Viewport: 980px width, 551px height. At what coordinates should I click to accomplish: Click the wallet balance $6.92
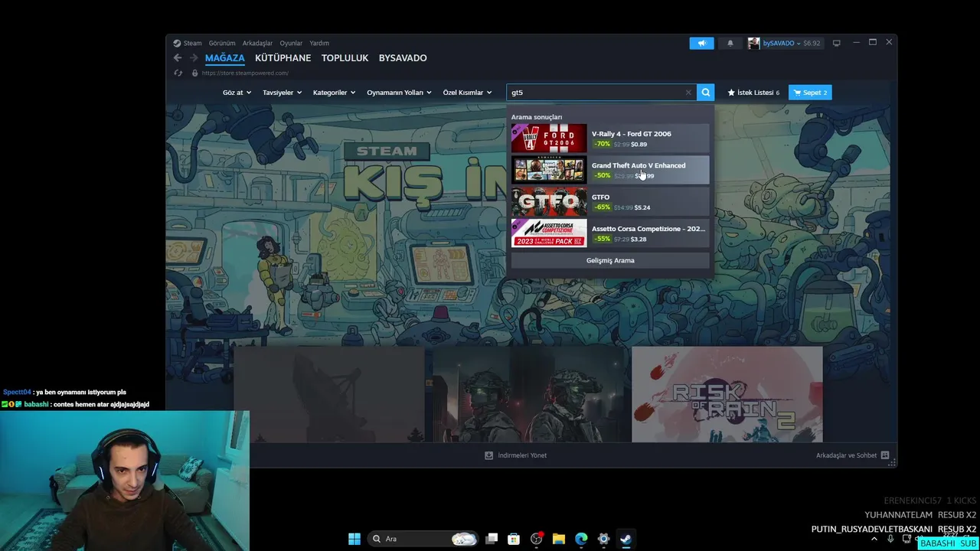coord(812,44)
